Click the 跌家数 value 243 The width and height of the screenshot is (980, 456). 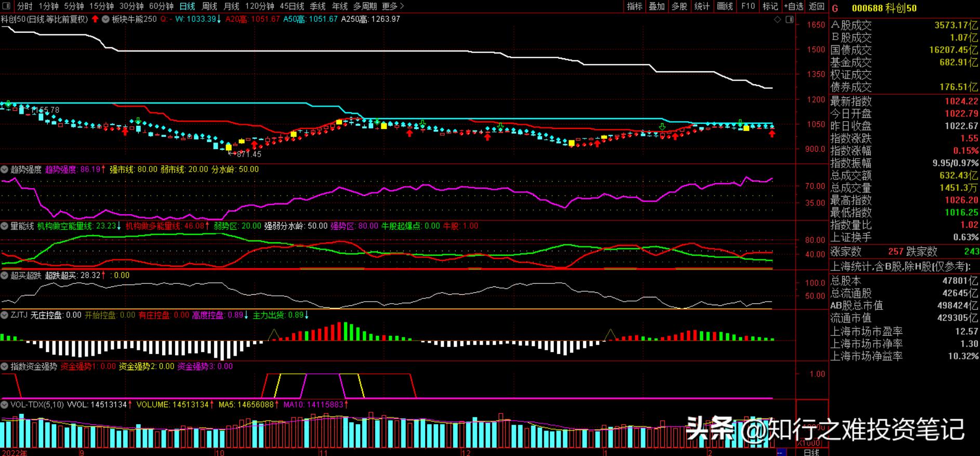[x=971, y=252]
